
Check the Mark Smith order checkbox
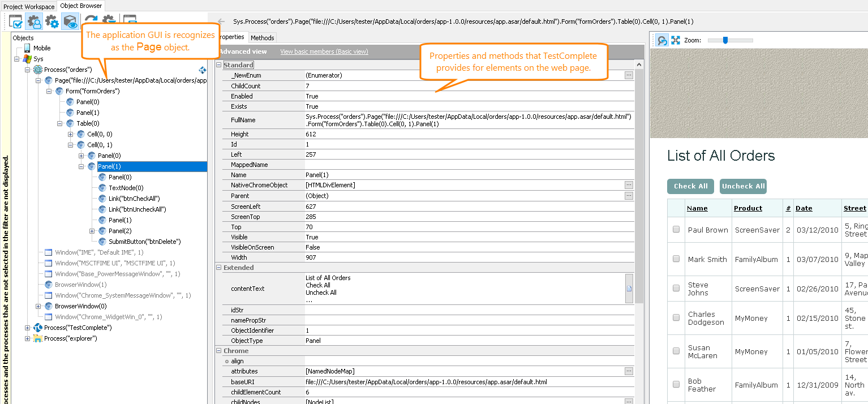(x=676, y=259)
